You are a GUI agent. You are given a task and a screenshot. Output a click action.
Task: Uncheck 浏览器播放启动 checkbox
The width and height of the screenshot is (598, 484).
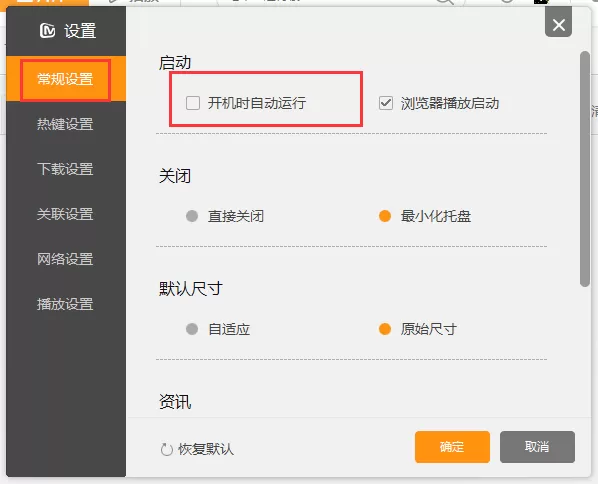tap(386, 103)
